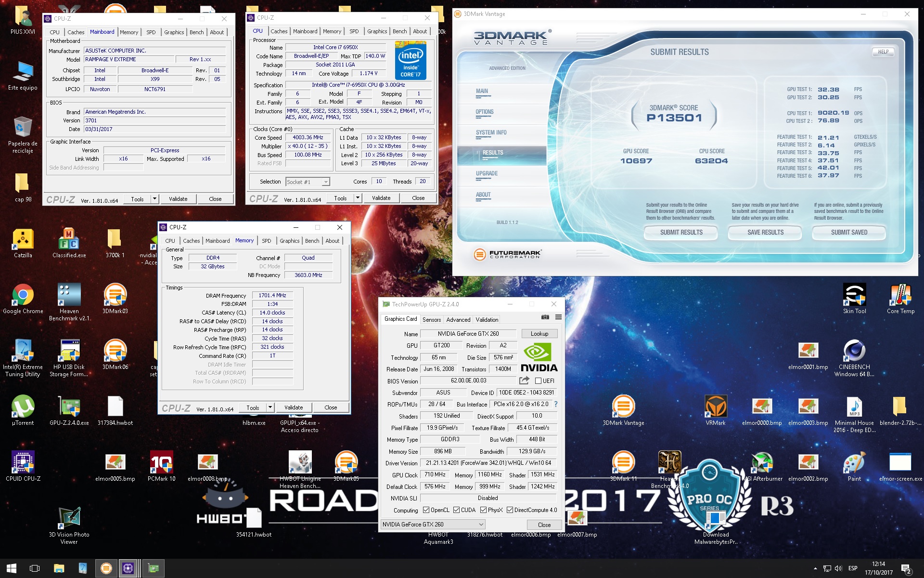Open the Catzilla desktop icon

click(23, 243)
